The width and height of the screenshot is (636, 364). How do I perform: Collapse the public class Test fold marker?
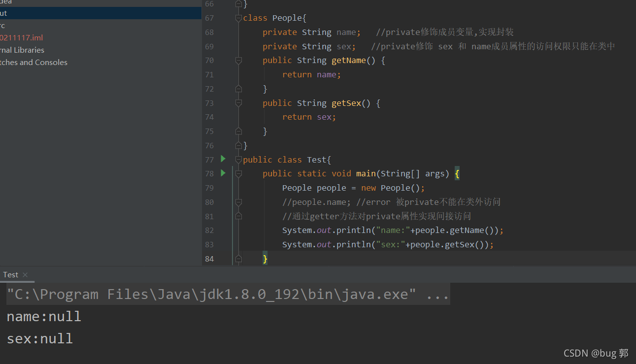tap(239, 160)
